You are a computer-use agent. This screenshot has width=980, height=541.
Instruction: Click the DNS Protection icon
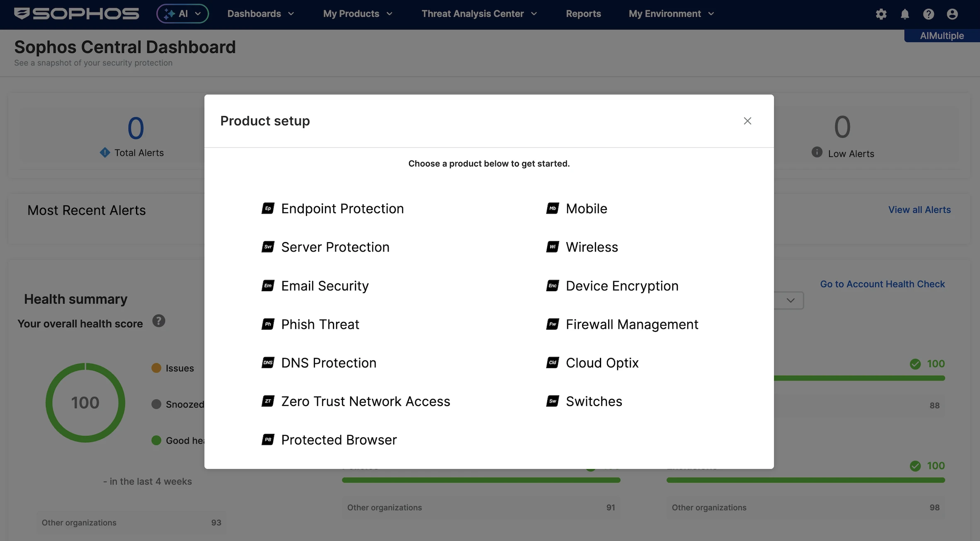click(268, 362)
